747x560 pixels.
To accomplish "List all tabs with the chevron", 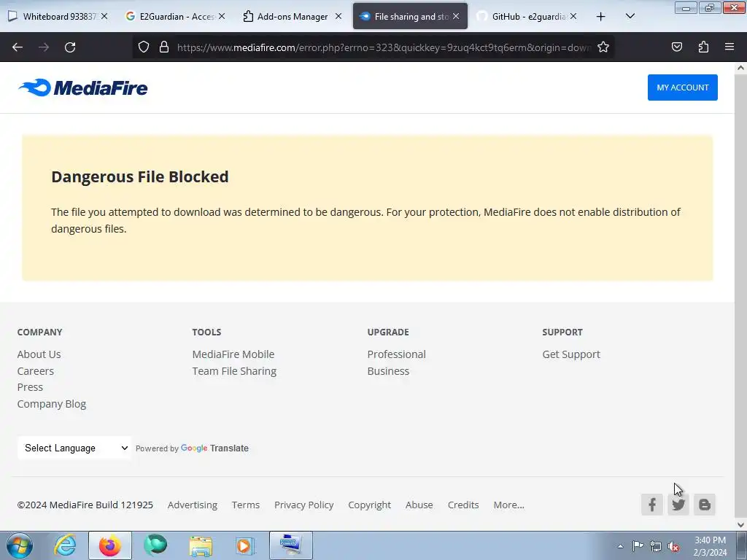I will [630, 16].
